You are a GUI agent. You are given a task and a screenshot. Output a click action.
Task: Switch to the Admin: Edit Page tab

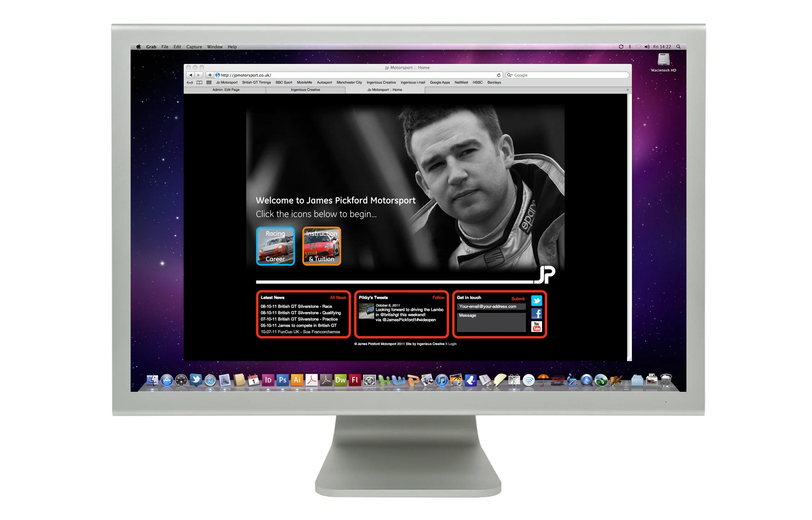[226, 90]
